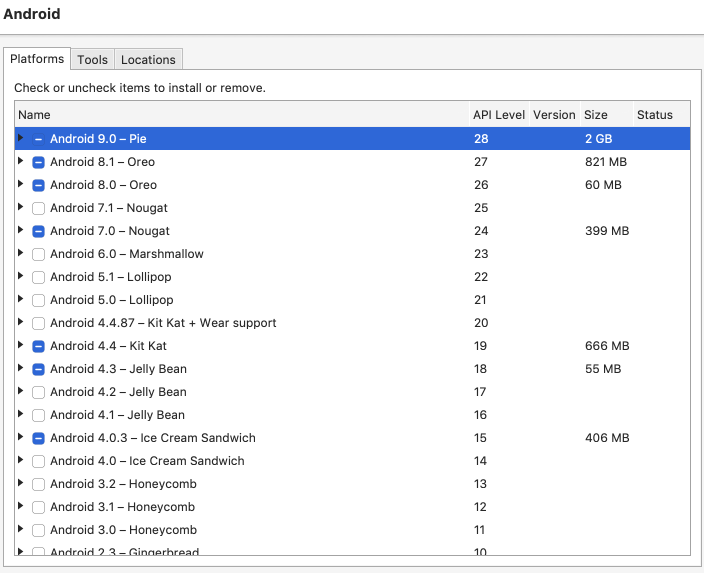704x573 pixels.
Task: Expand the Android 4.4.87 Kit Kat Wear row
Action: [x=20, y=322]
